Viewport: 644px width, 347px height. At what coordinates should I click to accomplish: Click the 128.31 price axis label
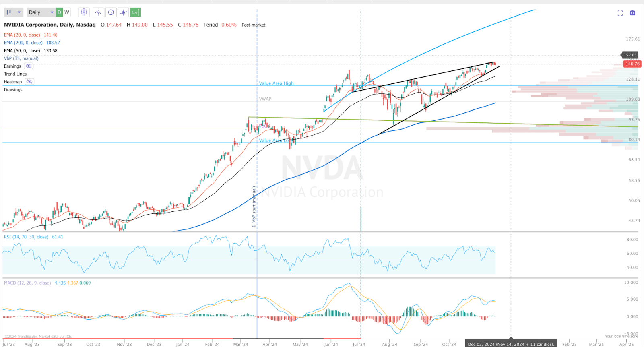tap(633, 79)
